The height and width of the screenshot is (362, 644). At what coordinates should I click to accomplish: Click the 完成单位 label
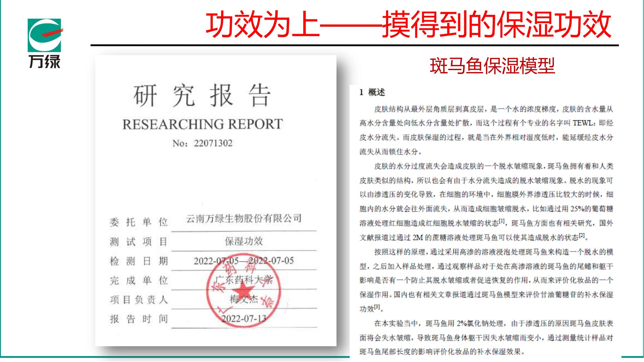click(x=139, y=280)
